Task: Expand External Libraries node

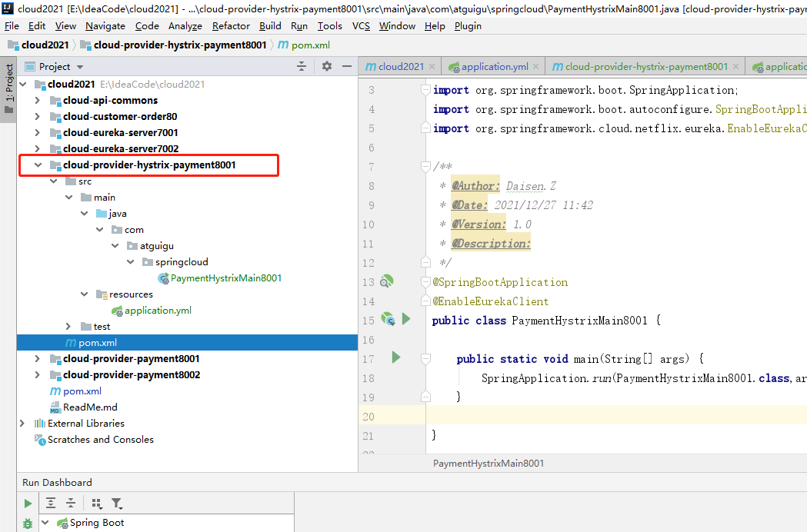Action: 22,423
